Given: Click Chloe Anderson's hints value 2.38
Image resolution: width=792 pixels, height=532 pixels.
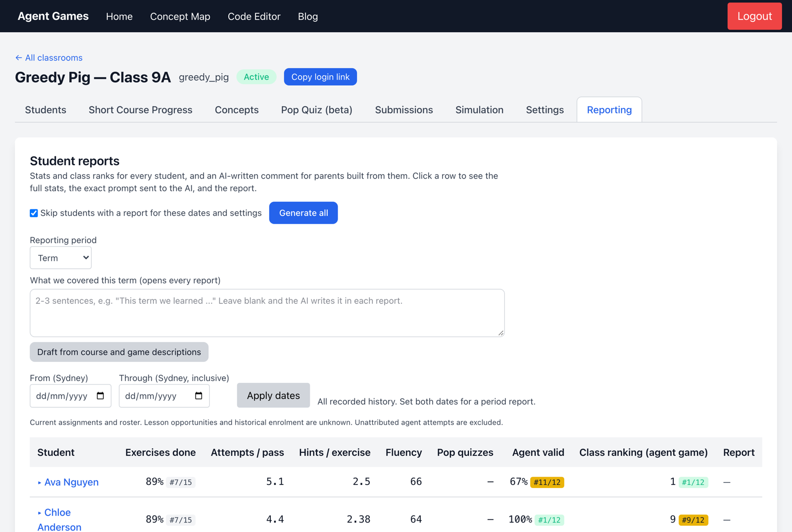Looking at the screenshot, I should pyautogui.click(x=358, y=520).
